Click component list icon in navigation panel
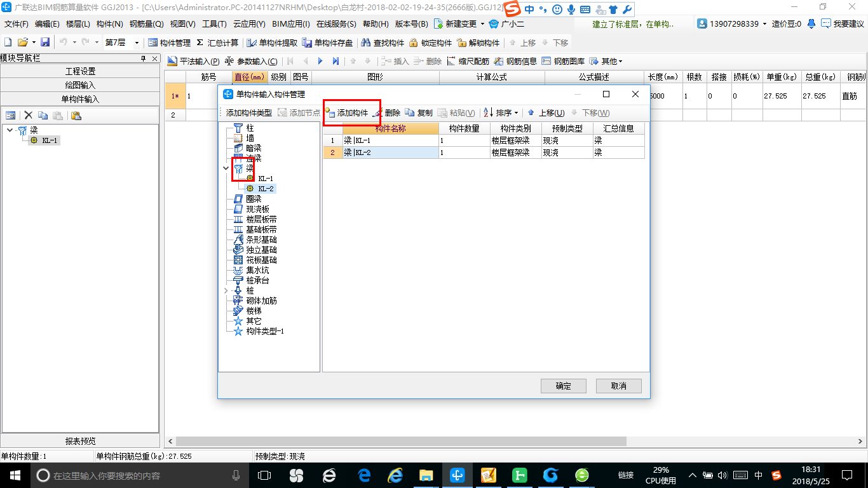Image resolution: width=868 pixels, height=488 pixels. (x=10, y=115)
